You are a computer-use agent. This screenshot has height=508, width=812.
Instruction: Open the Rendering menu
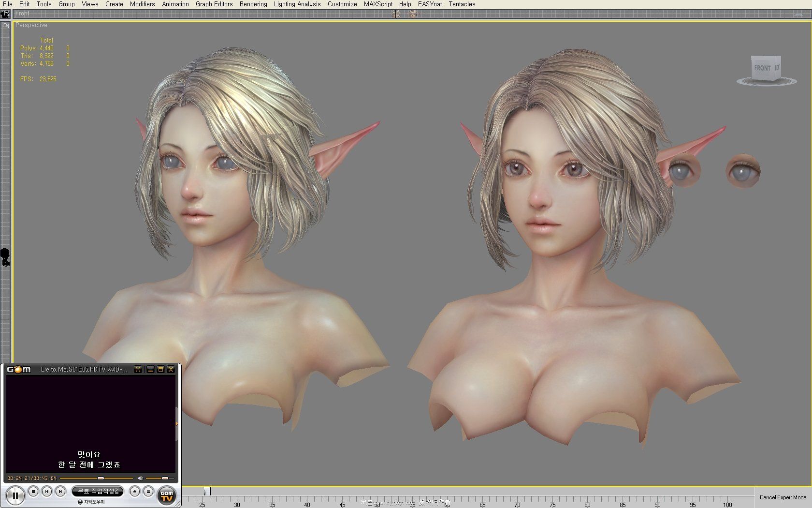point(253,4)
